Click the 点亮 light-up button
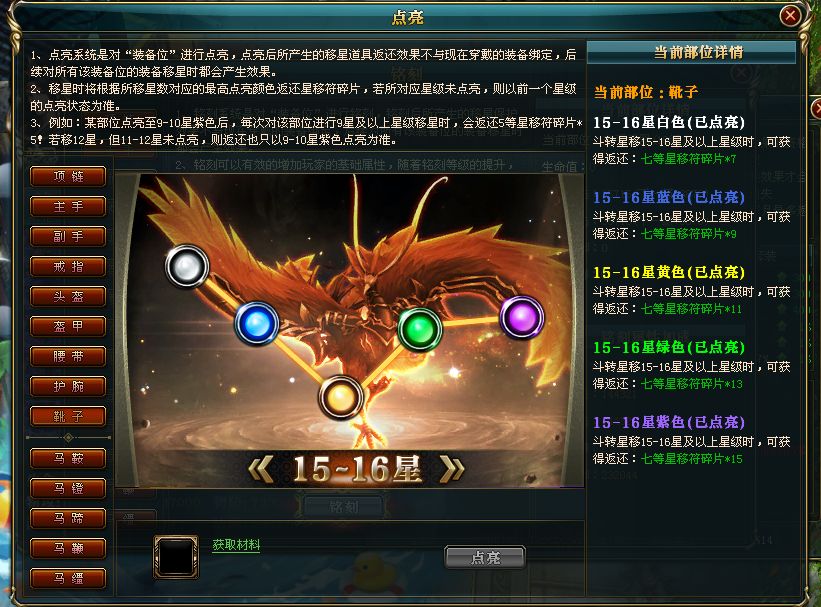Screen dimensions: 821x607 coord(485,557)
